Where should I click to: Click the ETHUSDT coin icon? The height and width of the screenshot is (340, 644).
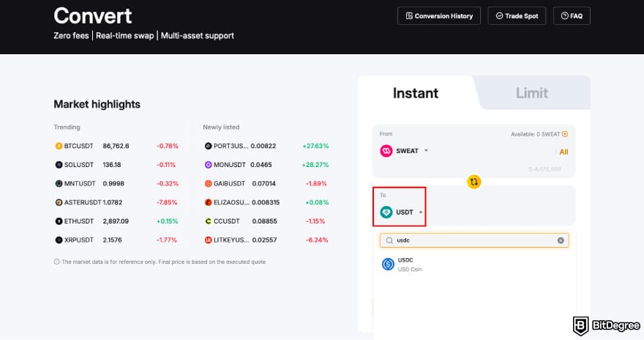tap(59, 221)
